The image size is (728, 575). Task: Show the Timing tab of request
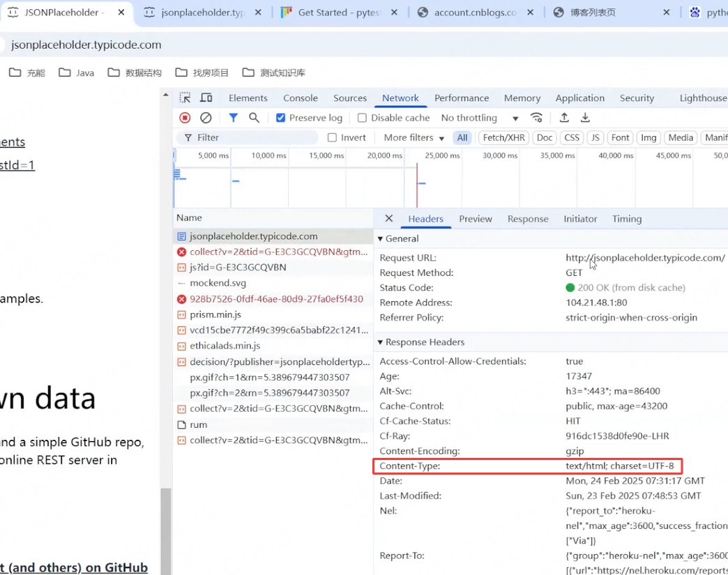coord(627,219)
